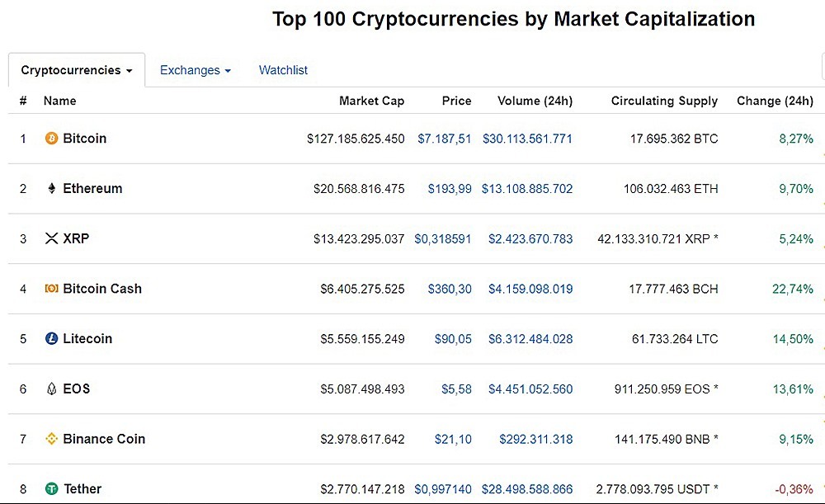Click the Bitcoin logo icon
The height and width of the screenshot is (504, 825).
pos(51,139)
